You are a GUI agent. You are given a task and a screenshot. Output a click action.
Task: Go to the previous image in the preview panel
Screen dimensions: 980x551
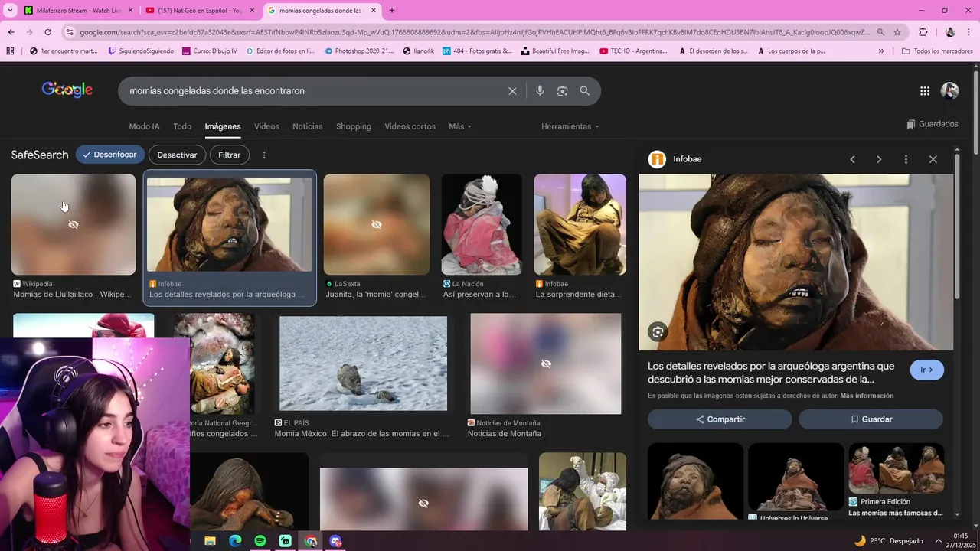(x=852, y=159)
